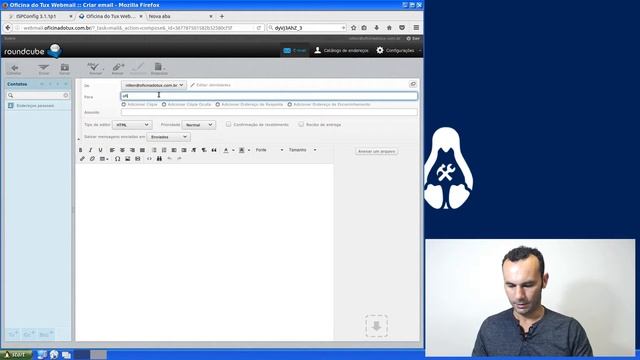Image resolution: width=640 pixels, height=360 pixels.
Task: Open the save sent messages folder dropdown
Action: point(169,137)
